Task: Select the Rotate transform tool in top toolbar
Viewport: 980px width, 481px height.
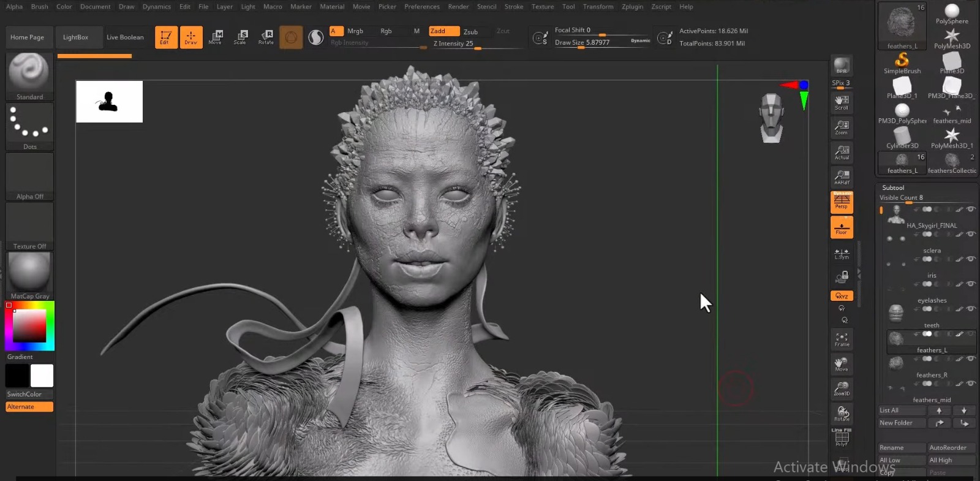Action: [x=266, y=37]
